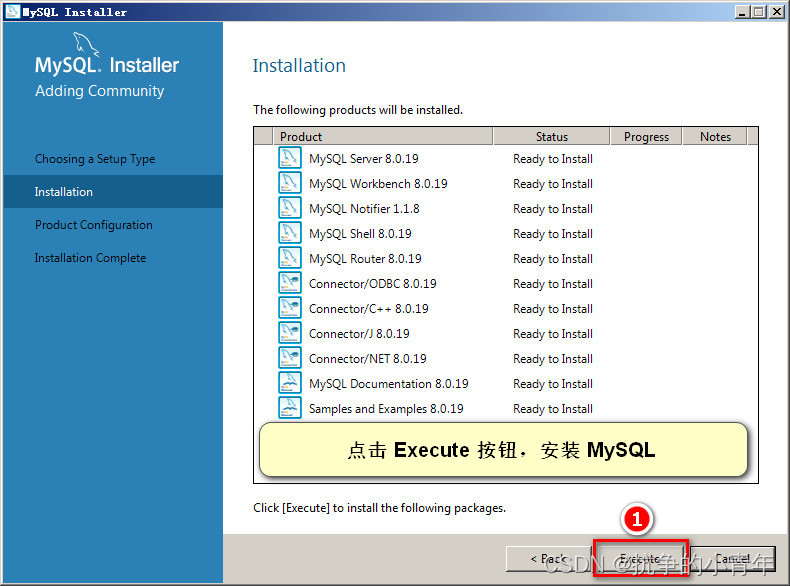Click the Notes column header
790x586 pixels.
click(x=715, y=137)
